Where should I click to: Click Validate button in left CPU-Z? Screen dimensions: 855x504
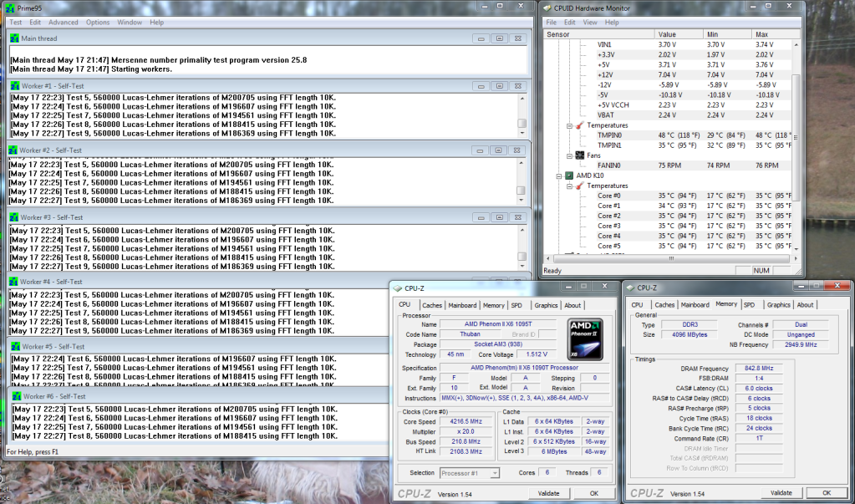[x=548, y=493]
